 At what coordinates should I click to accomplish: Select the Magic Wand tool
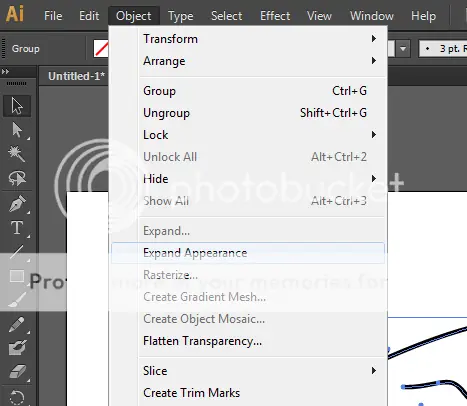pos(17,154)
